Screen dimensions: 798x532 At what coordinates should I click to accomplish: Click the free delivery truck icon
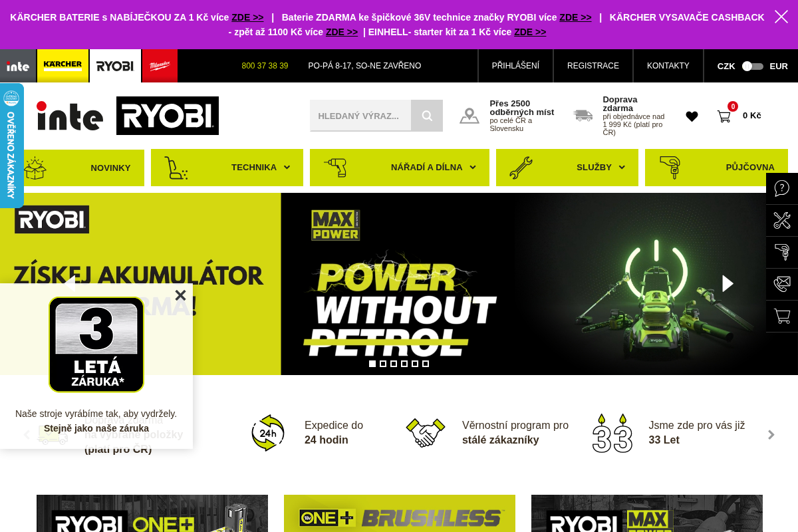click(583, 115)
